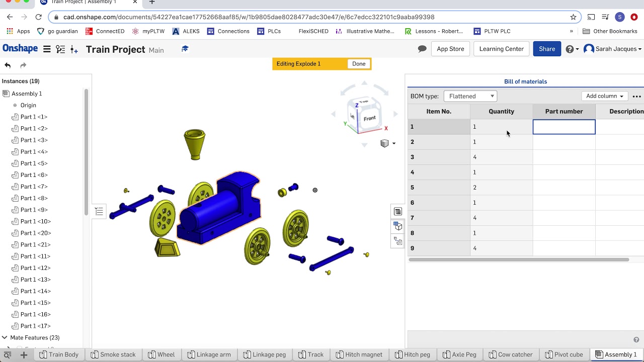Select Part 1 <10> instance

point(35,221)
